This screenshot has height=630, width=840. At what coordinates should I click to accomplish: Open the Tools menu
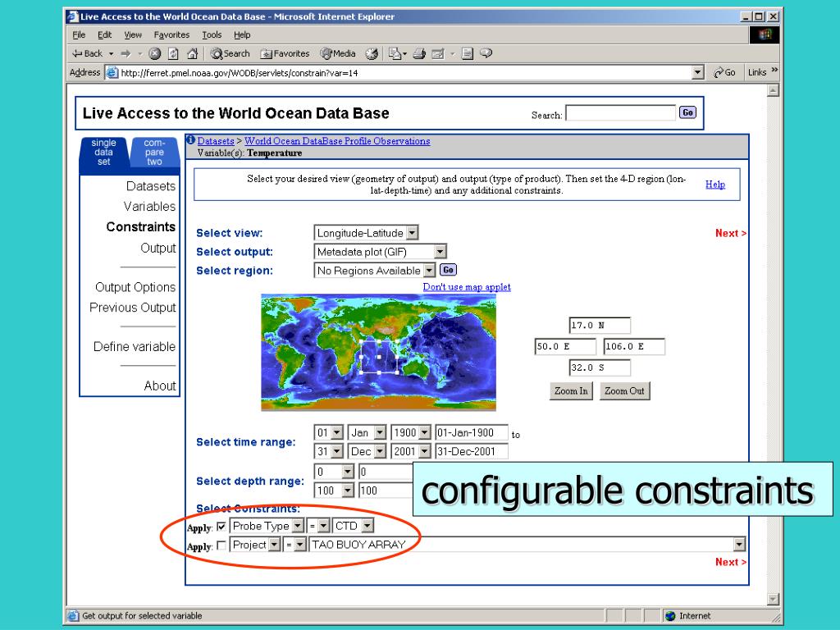click(212, 34)
